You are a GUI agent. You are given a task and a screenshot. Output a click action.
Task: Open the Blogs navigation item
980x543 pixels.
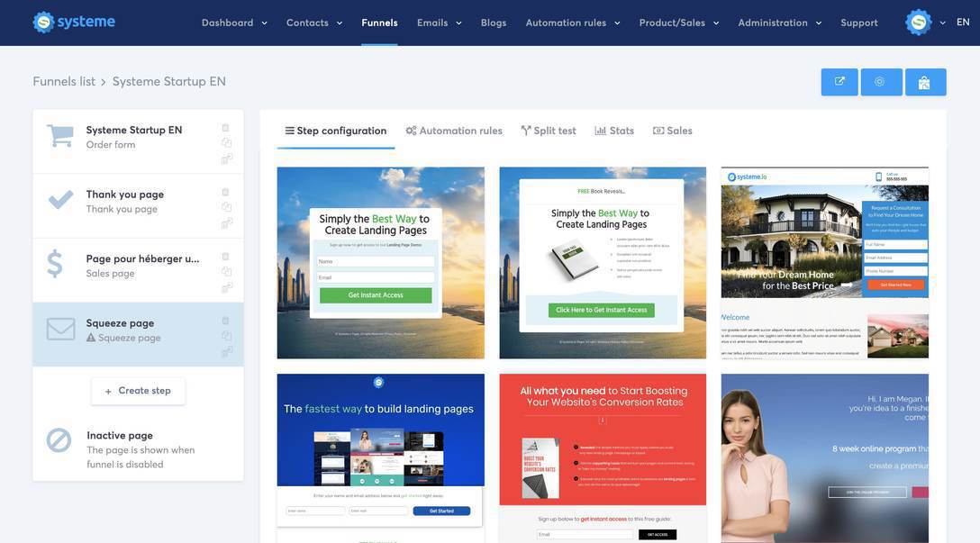pyautogui.click(x=493, y=23)
